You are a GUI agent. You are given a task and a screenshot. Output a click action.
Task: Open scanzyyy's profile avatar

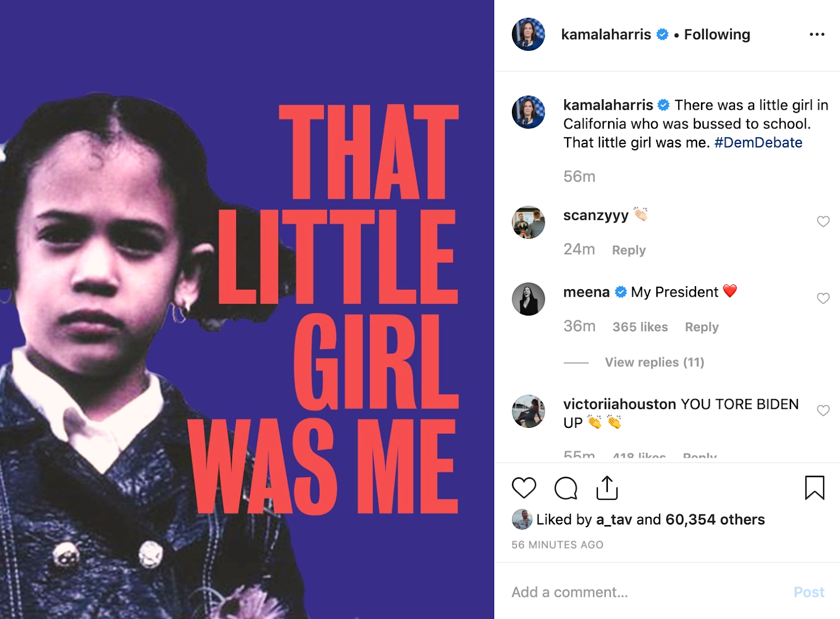528,222
